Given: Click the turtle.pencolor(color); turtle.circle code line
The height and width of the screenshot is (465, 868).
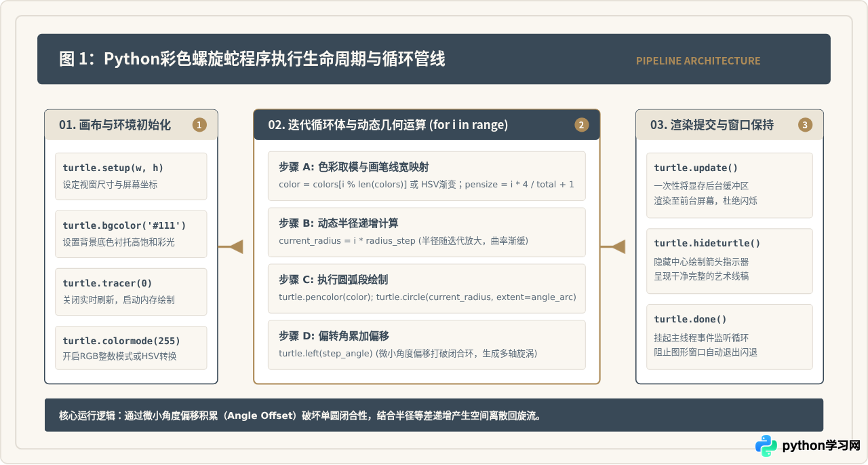Looking at the screenshot, I should coord(427,297).
